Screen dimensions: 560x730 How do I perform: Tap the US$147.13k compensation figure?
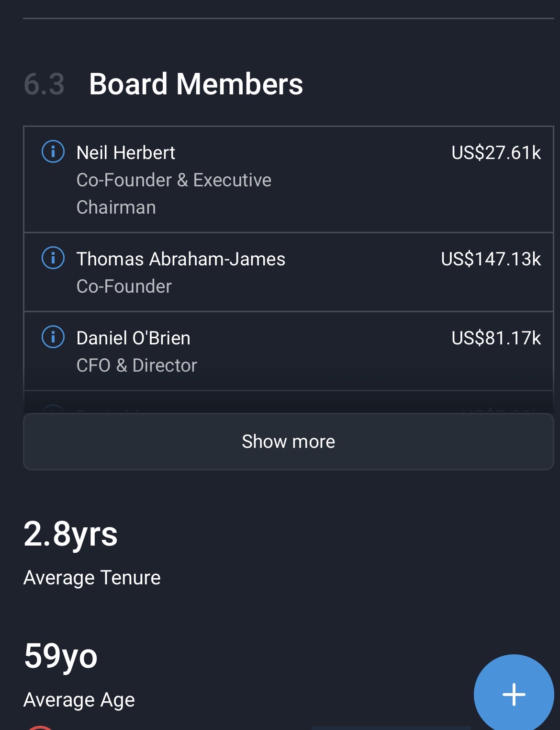click(x=491, y=259)
